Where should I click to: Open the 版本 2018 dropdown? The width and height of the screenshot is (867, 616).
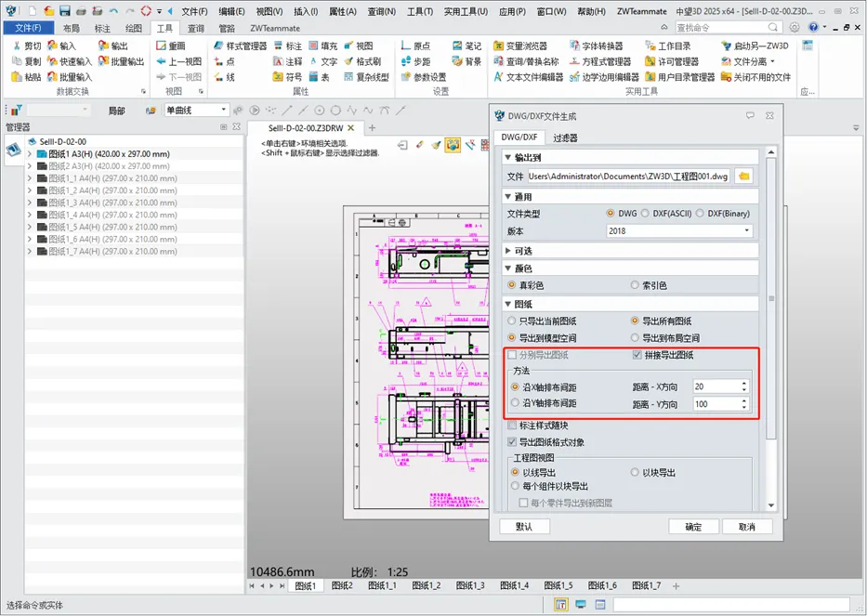[x=679, y=230]
